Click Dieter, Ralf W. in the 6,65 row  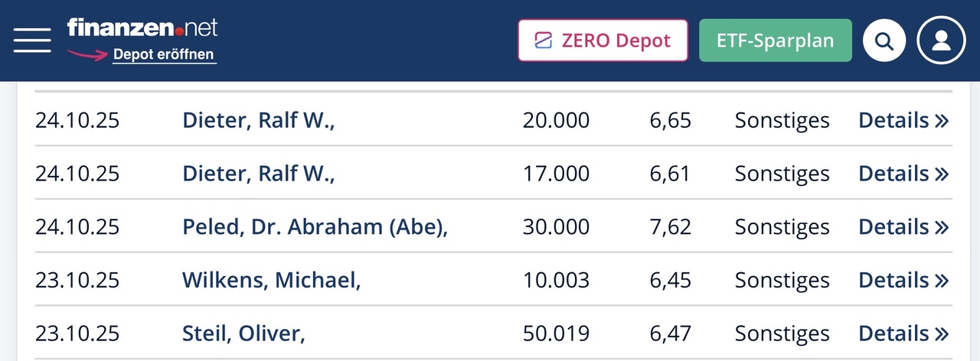click(258, 120)
